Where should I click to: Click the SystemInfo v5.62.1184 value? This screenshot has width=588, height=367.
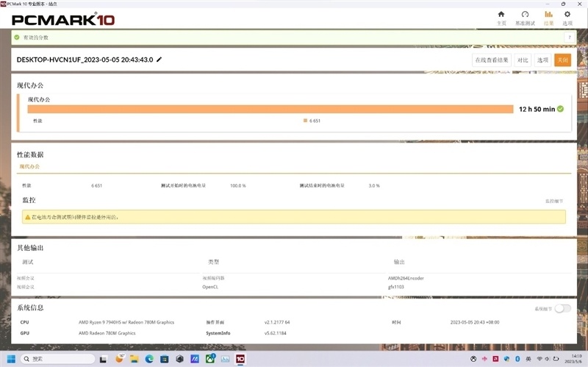pos(275,333)
